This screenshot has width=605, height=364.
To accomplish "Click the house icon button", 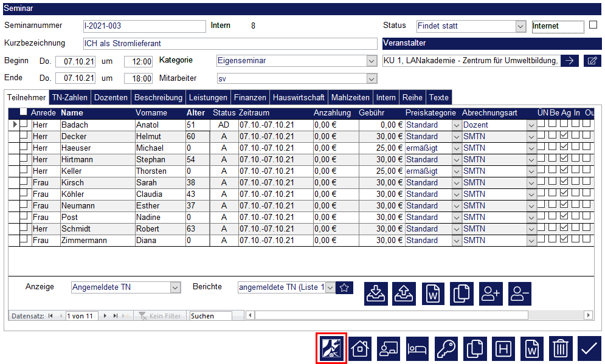I will coord(361,349).
